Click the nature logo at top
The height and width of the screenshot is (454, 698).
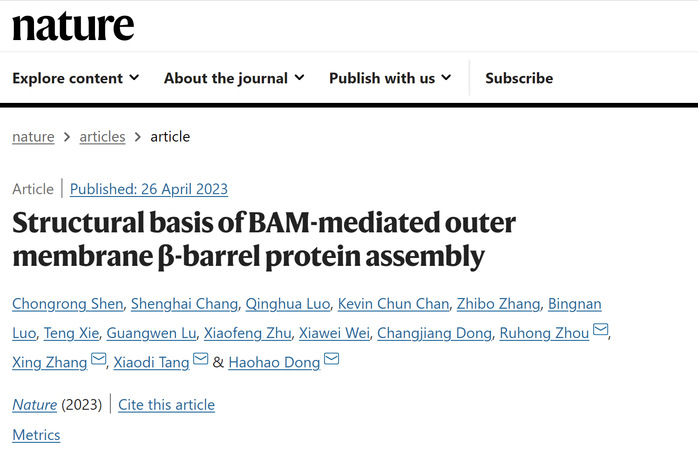tap(73, 26)
